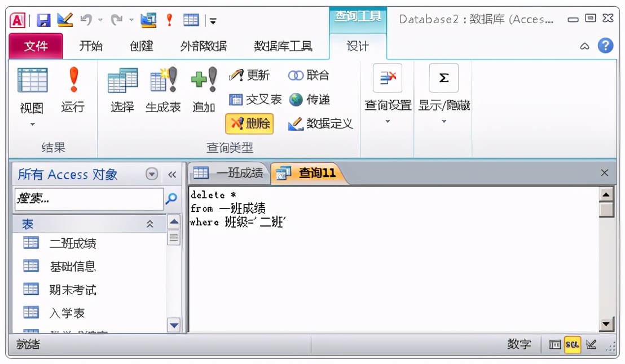Minimize the ribbon with the caret icon
The width and height of the screenshot is (625, 364).
point(584,46)
